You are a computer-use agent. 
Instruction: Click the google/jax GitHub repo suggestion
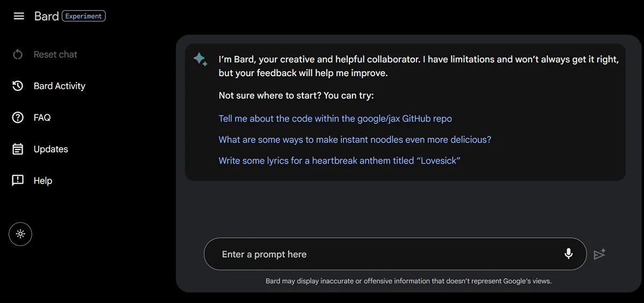(x=335, y=119)
